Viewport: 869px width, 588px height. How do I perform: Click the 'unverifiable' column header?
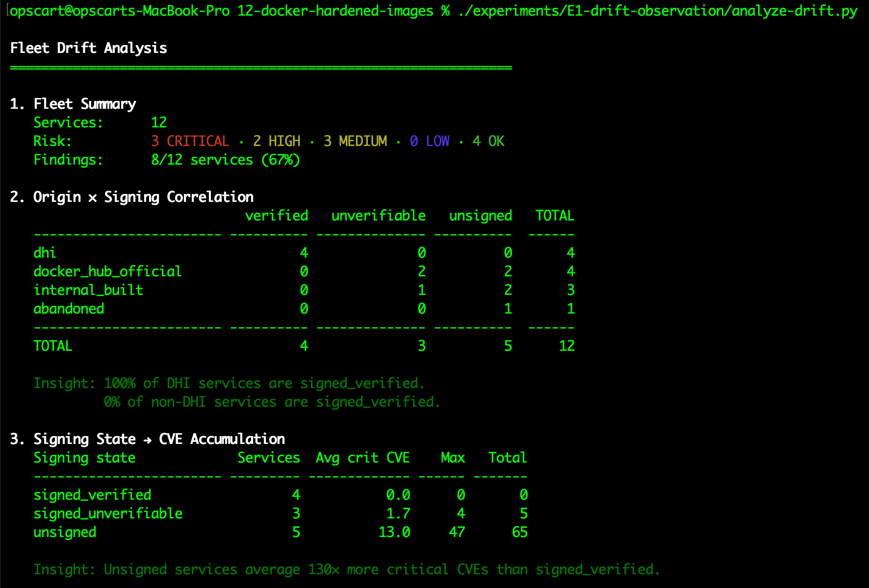pos(379,216)
